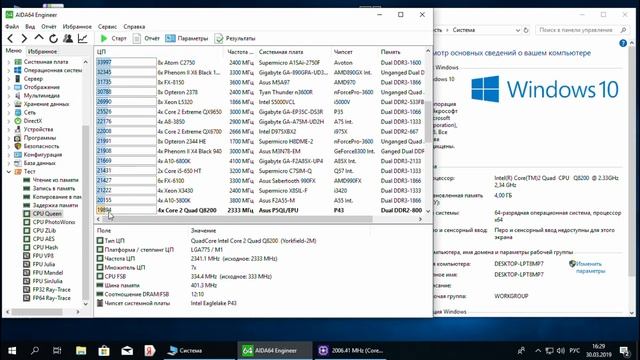Expand the Сеть tree node
The width and height of the screenshot is (640, 360).
pos(9,113)
